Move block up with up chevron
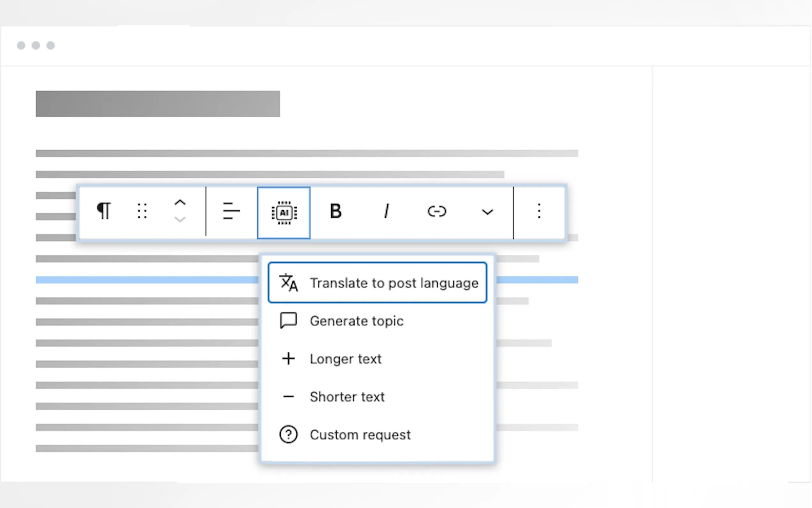Viewport: 812px width, 508px height. [180, 202]
